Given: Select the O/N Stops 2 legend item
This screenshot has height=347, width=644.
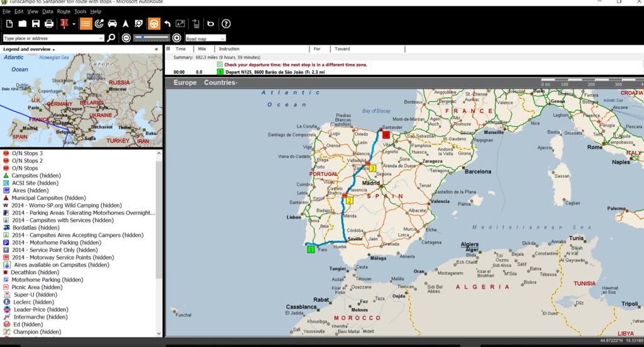Looking at the screenshot, I should tap(27, 160).
